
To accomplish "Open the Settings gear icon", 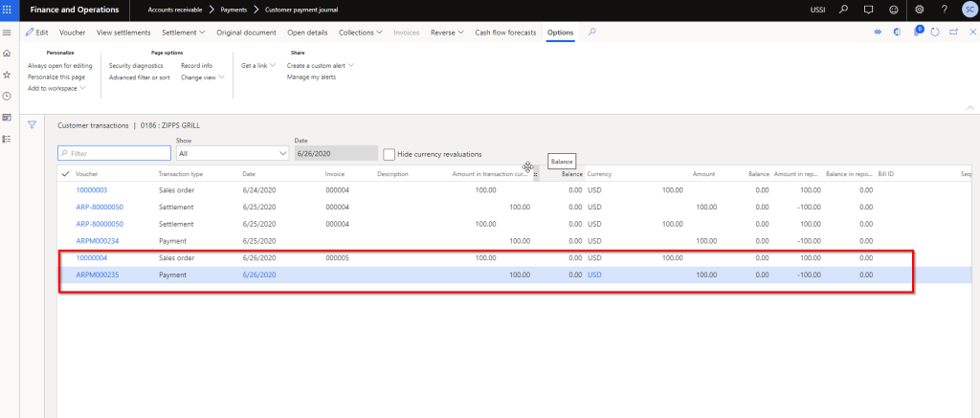I will [x=920, y=10].
